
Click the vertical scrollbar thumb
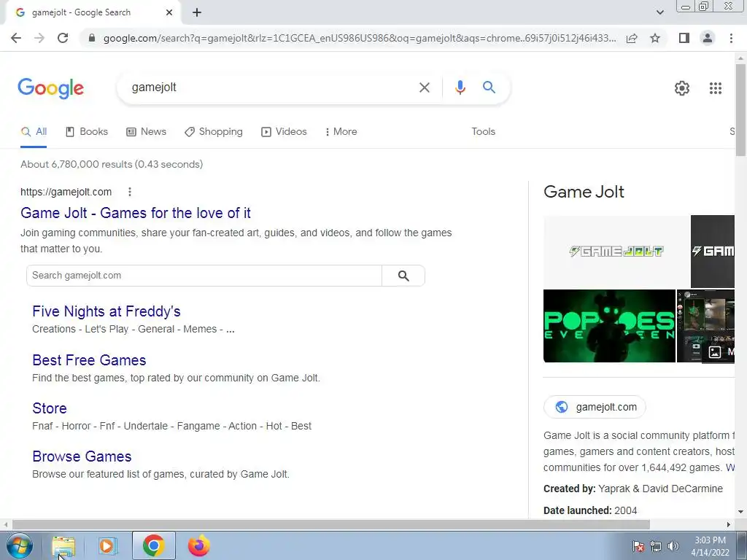point(740,109)
